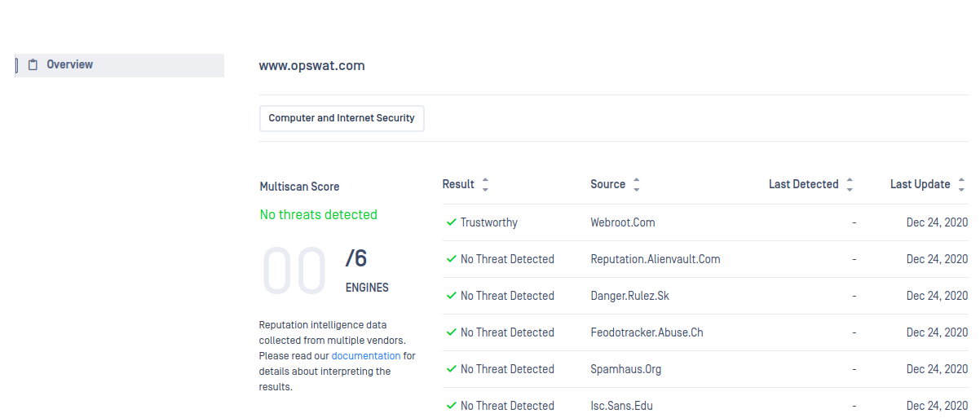980x418 pixels.
Task: Sort table by Source header
Action: pos(608,184)
